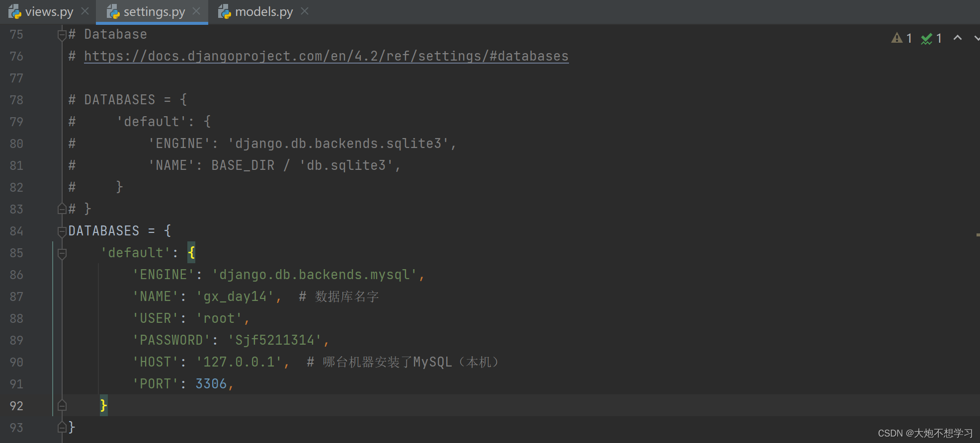Click the 'USER' key on line 88

[156, 318]
